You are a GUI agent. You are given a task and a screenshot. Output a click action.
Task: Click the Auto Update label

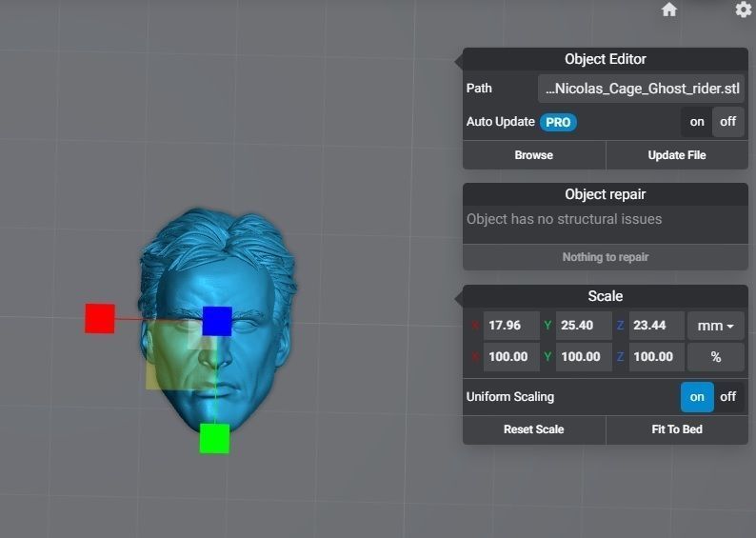tap(501, 122)
